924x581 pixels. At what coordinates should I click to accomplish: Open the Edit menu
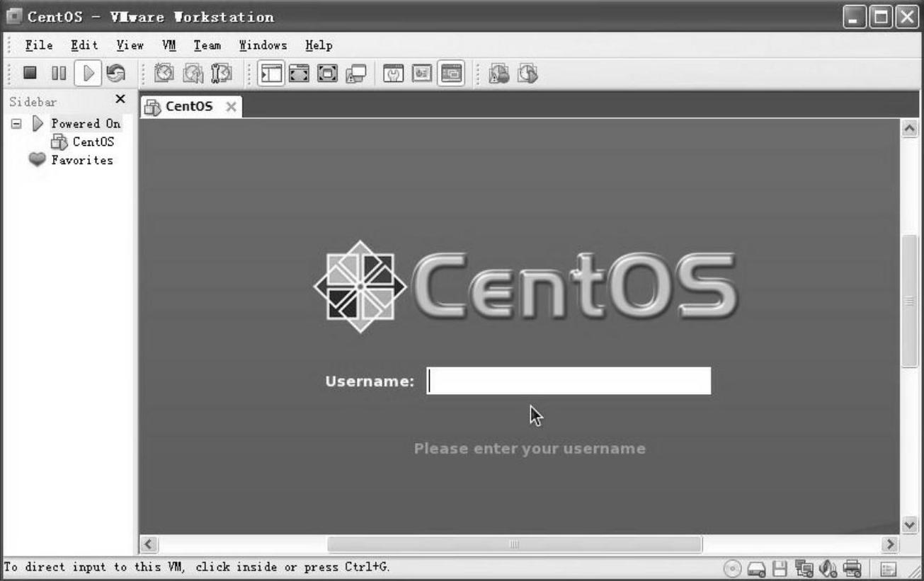(84, 45)
